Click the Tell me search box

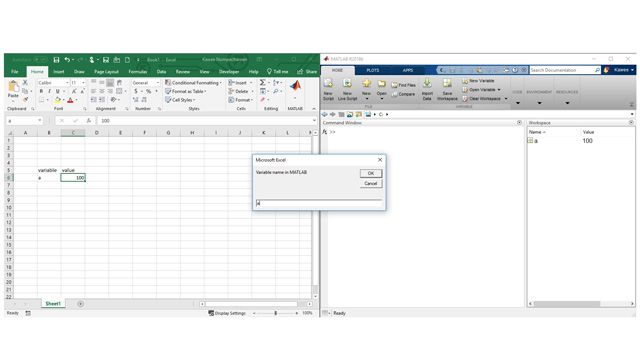(x=278, y=72)
